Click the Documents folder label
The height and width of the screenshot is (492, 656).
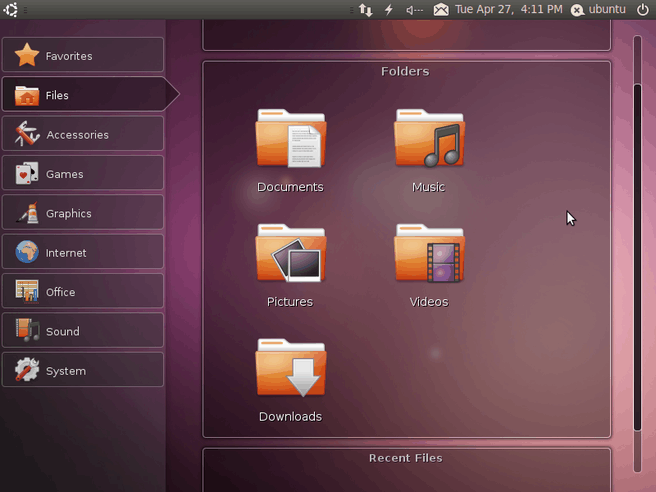point(290,187)
